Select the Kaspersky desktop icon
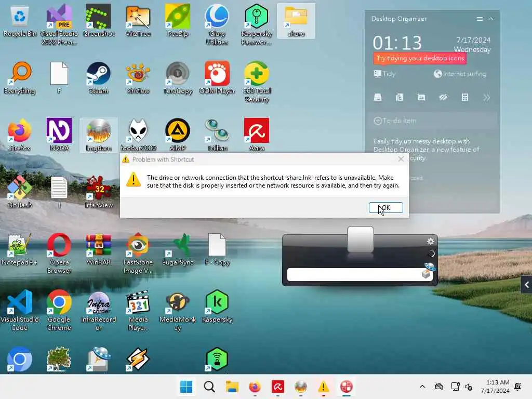 click(x=217, y=306)
